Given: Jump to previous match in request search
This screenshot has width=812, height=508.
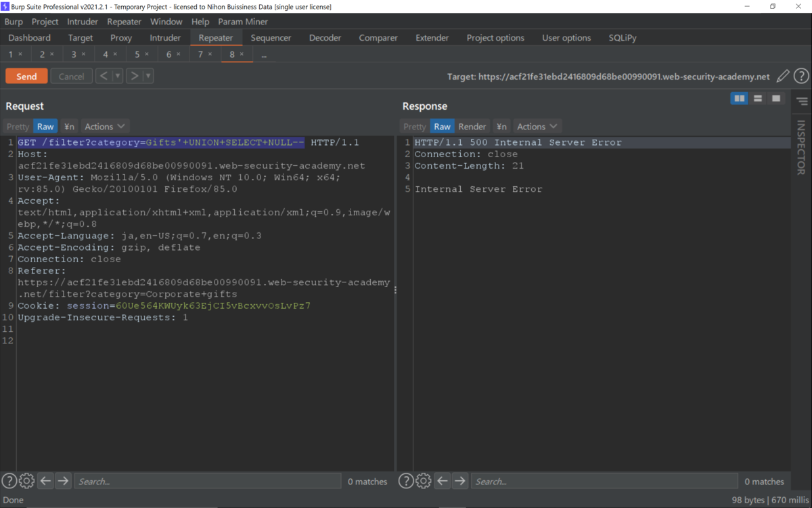Looking at the screenshot, I should (x=45, y=481).
